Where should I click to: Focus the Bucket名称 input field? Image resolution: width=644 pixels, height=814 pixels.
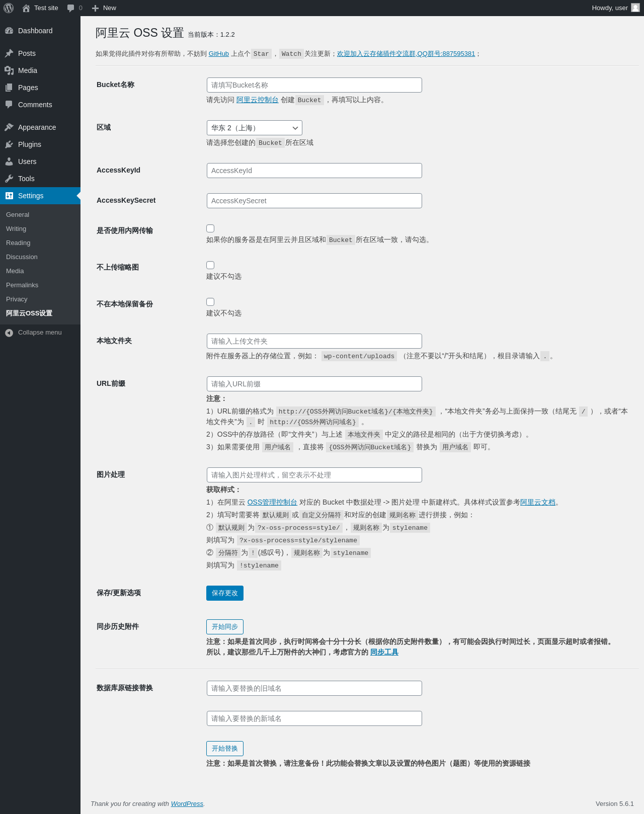314,85
